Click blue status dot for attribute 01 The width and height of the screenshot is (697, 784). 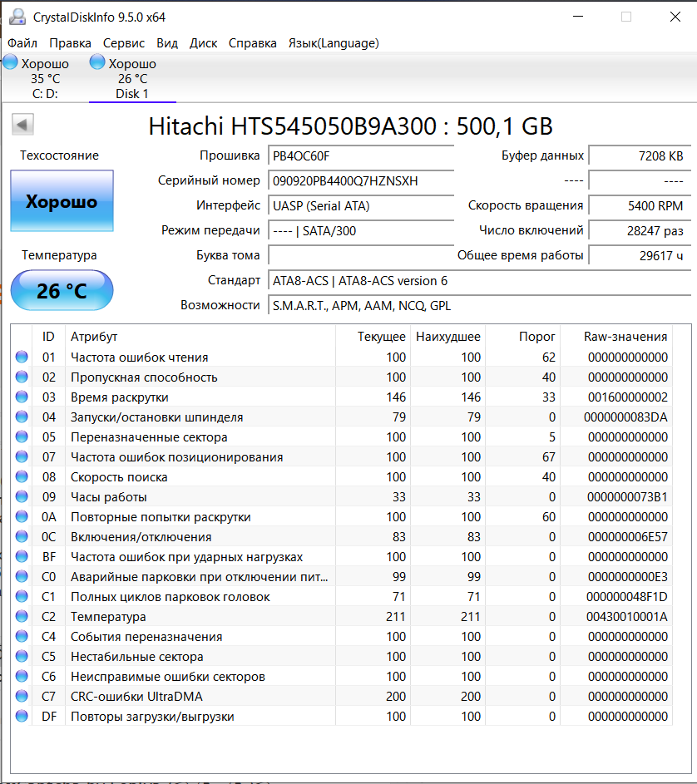tap(22, 357)
